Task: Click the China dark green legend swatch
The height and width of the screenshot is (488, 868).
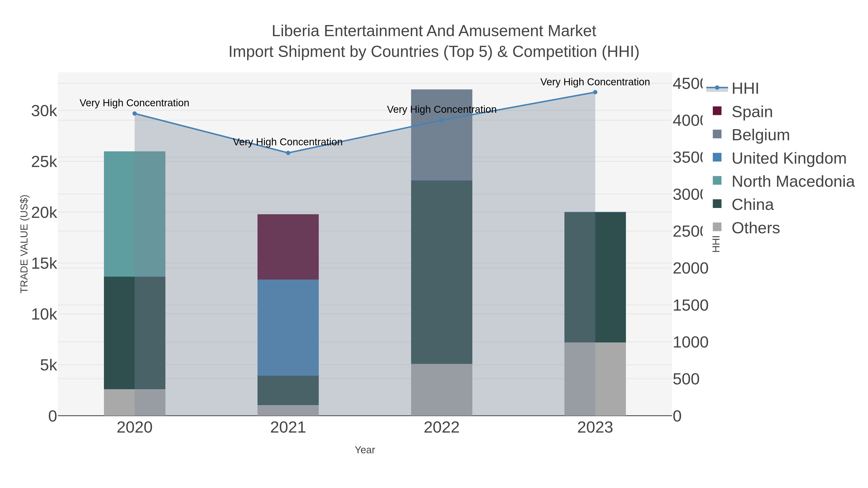Action: click(717, 204)
